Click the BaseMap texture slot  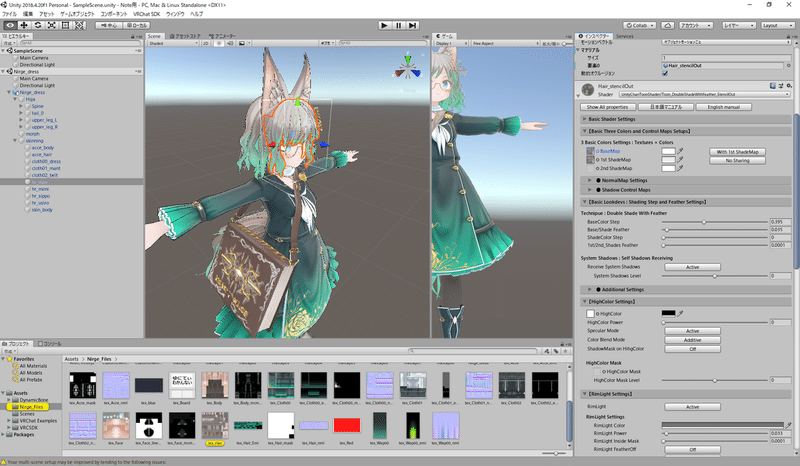590,151
